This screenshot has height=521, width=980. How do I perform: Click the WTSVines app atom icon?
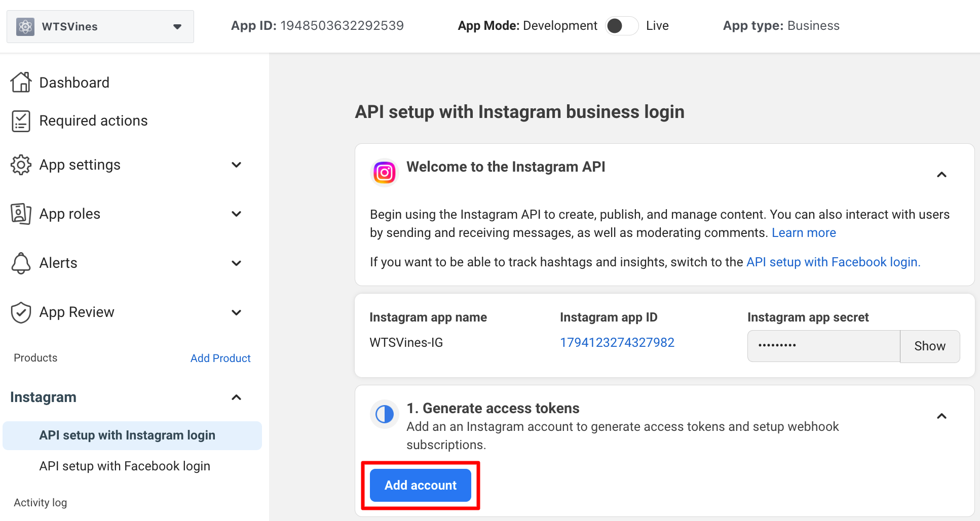coord(25,26)
